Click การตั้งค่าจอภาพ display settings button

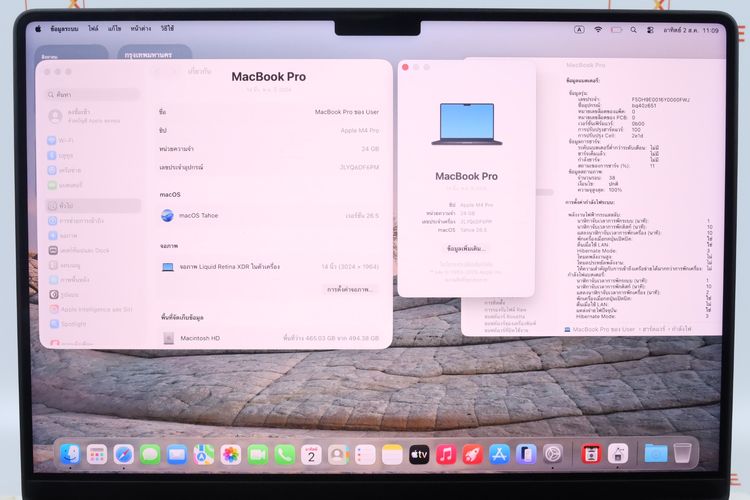click(x=350, y=289)
